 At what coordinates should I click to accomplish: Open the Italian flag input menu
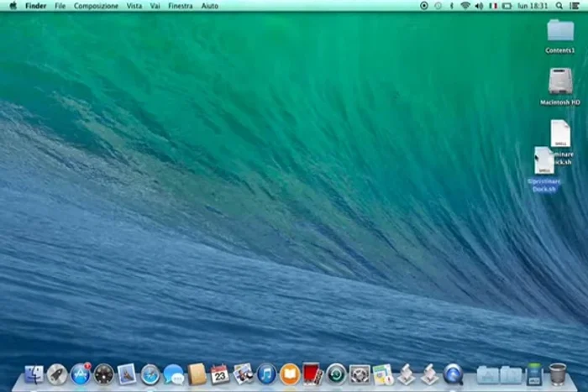(494, 6)
